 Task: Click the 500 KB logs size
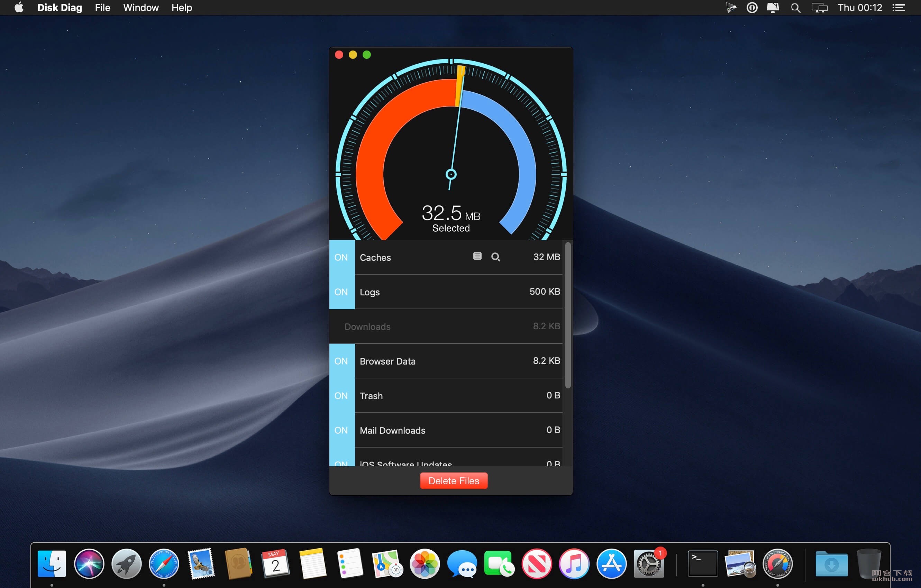coord(545,292)
